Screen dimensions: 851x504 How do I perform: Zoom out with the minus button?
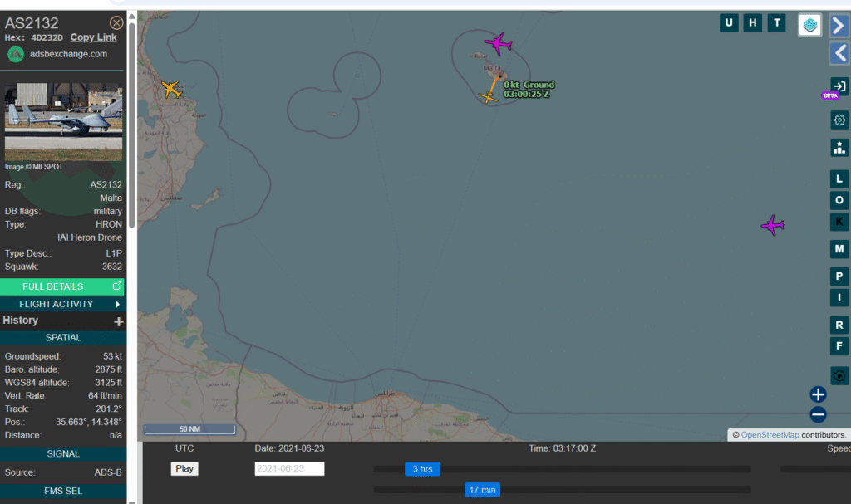818,414
